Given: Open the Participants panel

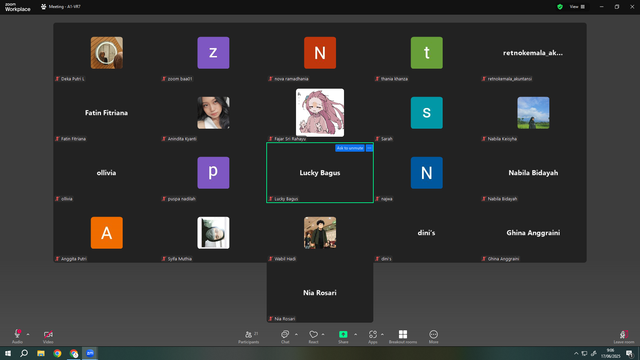Looking at the screenshot, I should pos(249,337).
